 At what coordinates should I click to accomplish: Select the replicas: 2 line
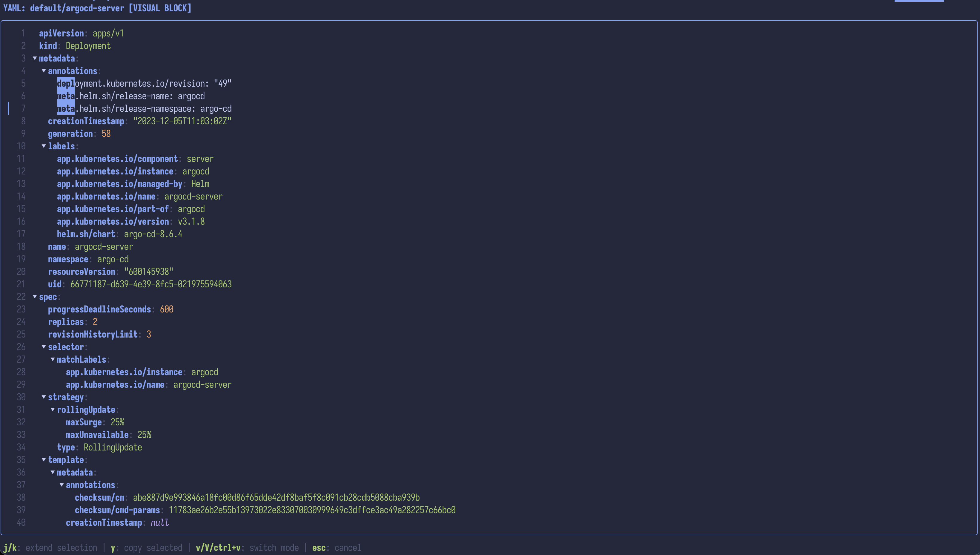pos(72,322)
